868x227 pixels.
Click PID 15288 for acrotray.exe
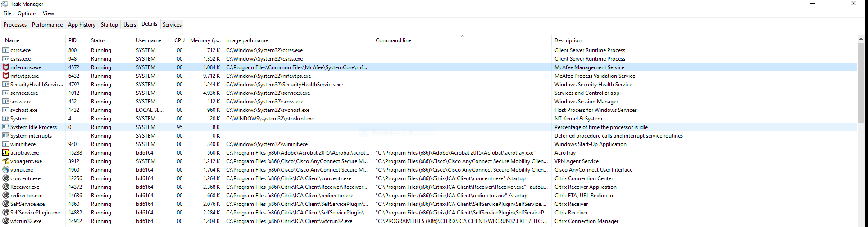coord(75,153)
